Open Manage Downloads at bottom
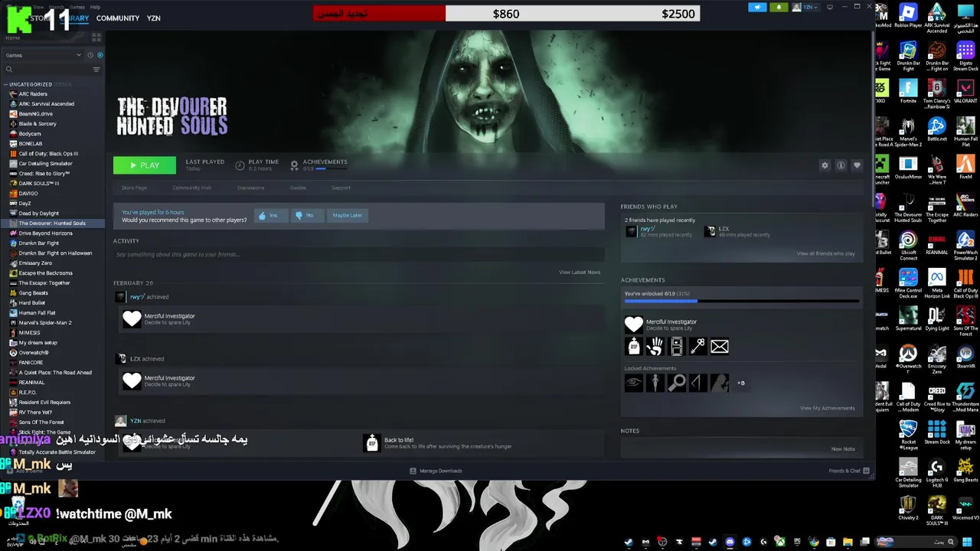980x551 pixels. 436,471
